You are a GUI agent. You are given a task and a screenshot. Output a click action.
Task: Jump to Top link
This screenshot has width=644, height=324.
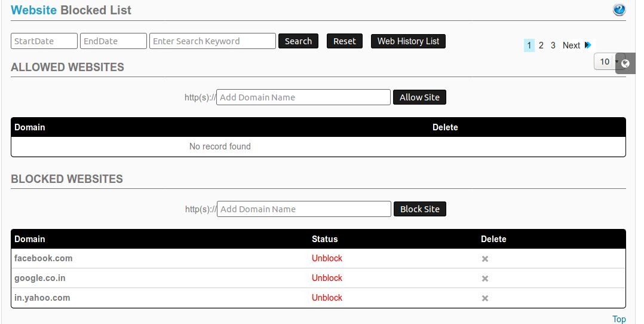(619, 319)
